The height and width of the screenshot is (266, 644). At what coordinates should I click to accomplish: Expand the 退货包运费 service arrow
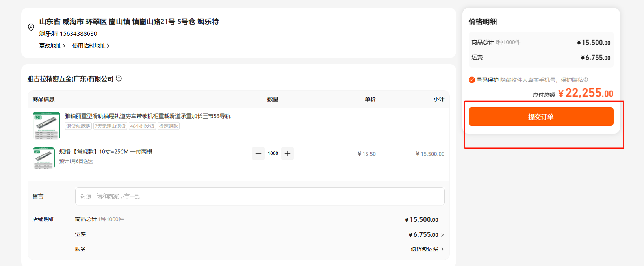(x=442, y=249)
